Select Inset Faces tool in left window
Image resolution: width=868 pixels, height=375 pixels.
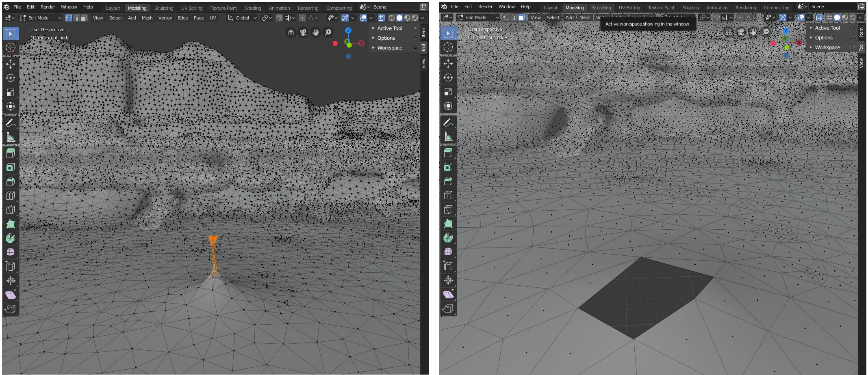tap(11, 167)
